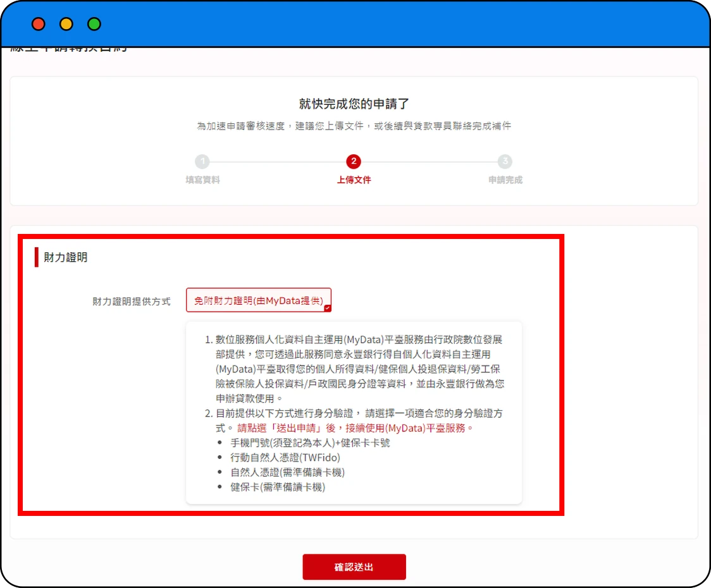Click the 申請完成 step label
Viewport: 711px width, 588px height.
point(505,180)
